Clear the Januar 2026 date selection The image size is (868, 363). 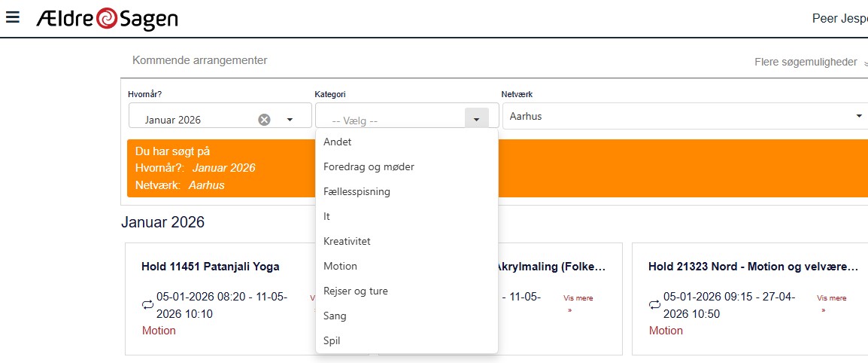click(264, 119)
